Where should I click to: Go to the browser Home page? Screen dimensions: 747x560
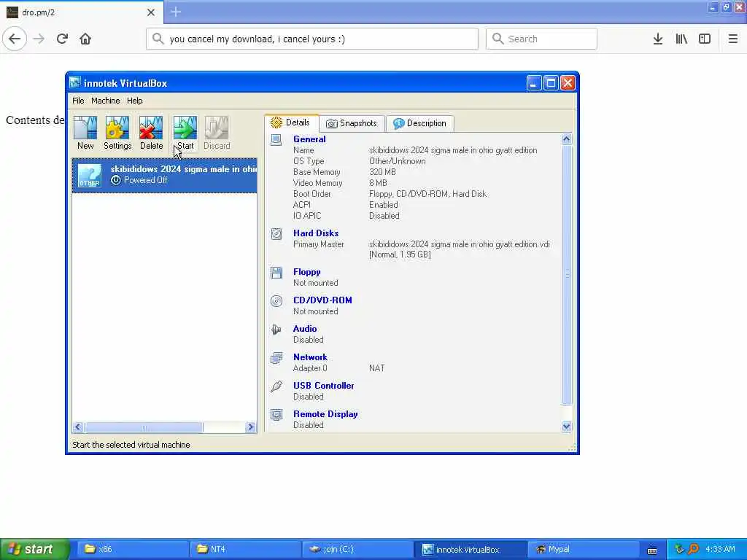(85, 39)
